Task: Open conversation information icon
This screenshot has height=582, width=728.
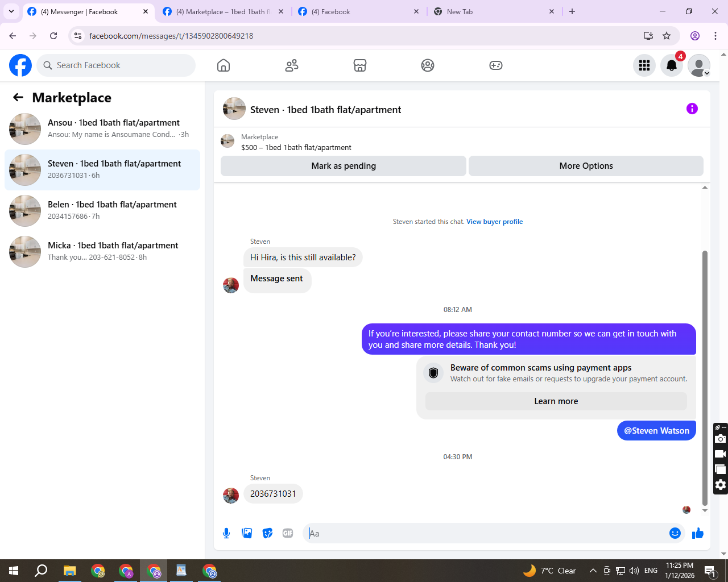Action: click(x=692, y=109)
